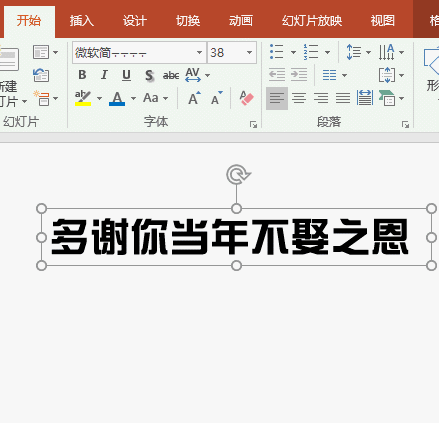Toggle strikethrough formatting
Image resolution: width=439 pixels, height=423 pixels.
[x=171, y=76]
